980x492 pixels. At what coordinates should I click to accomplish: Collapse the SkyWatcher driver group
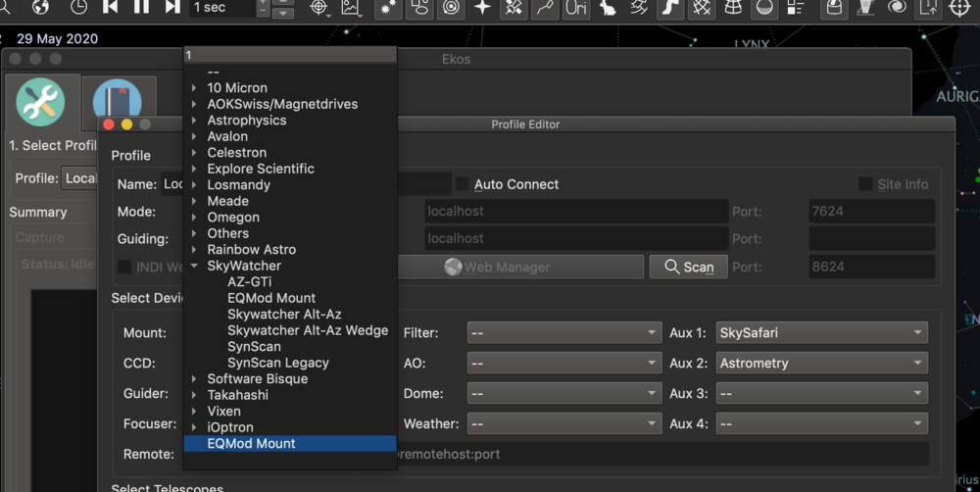tap(195, 266)
